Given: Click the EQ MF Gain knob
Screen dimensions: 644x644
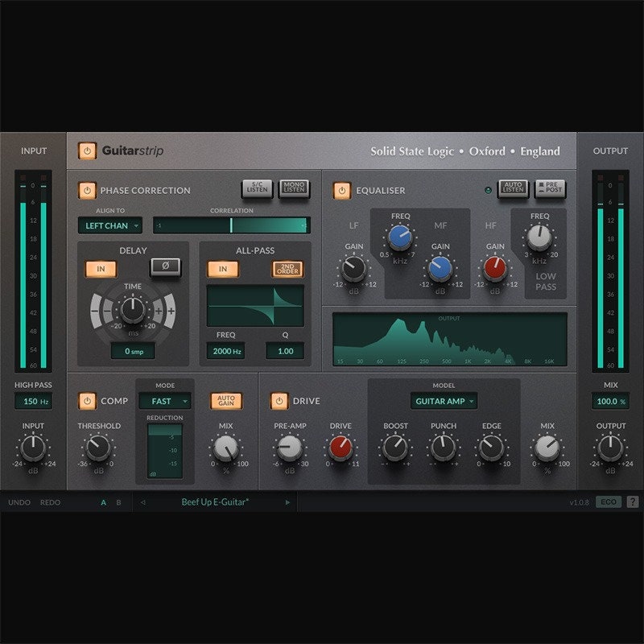Looking at the screenshot, I should (x=440, y=269).
